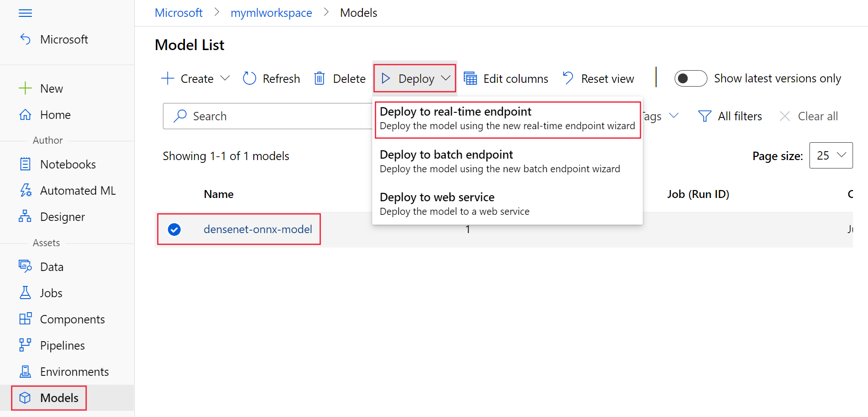Open the densenet-onnx-model link
Image resolution: width=868 pixels, height=417 pixels.
(x=257, y=229)
